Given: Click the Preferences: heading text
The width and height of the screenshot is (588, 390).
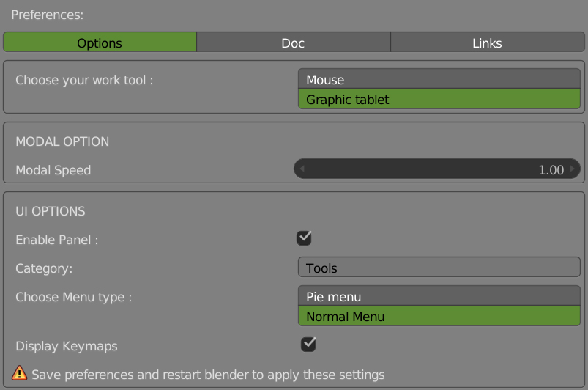Looking at the screenshot, I should 48,15.
